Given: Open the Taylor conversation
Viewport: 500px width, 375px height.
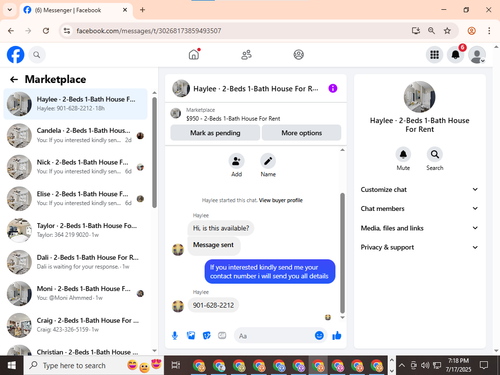Looking at the screenshot, I should pos(75,230).
